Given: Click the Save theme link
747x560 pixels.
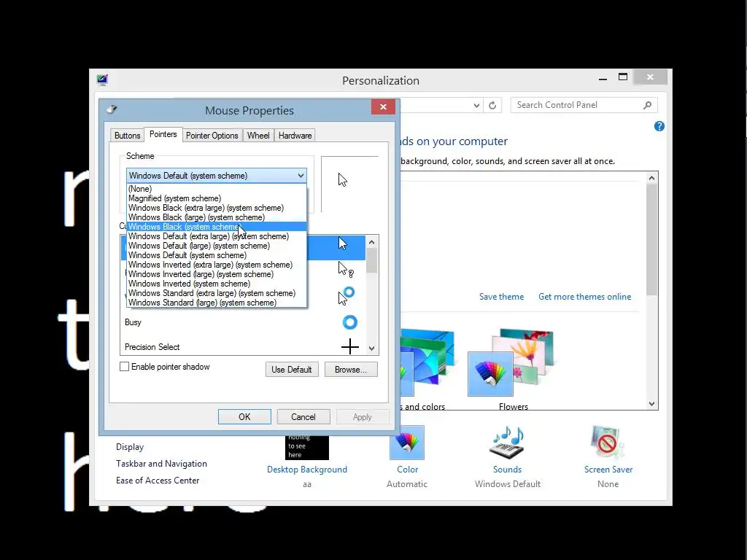Looking at the screenshot, I should pos(501,297).
